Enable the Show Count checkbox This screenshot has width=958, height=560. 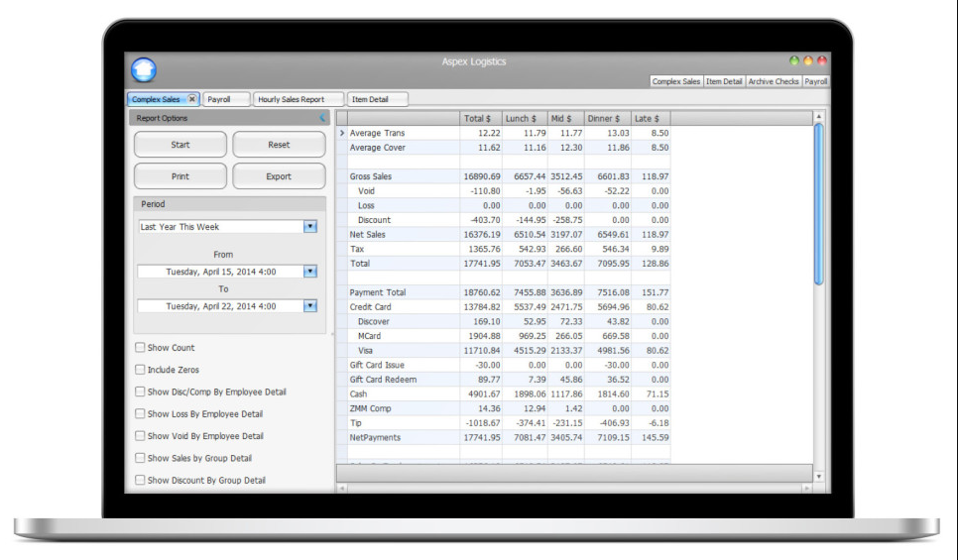click(x=140, y=348)
